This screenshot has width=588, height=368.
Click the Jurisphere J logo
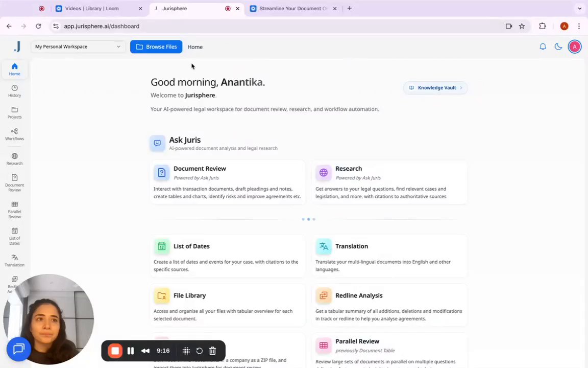[17, 47]
